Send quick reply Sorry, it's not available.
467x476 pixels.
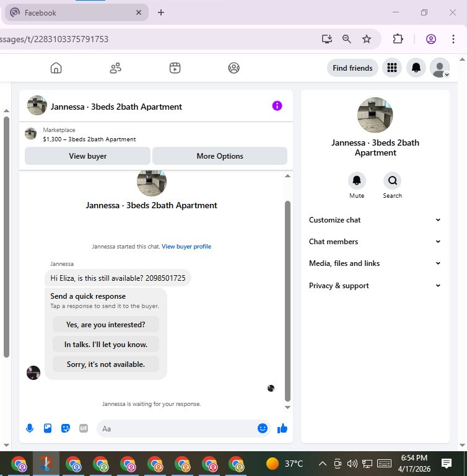(x=105, y=364)
